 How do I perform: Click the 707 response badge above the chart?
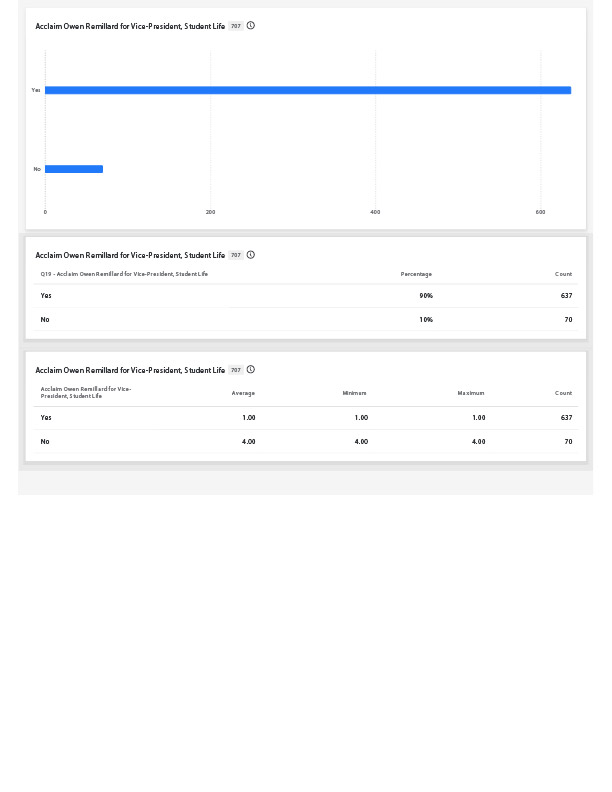click(236, 26)
